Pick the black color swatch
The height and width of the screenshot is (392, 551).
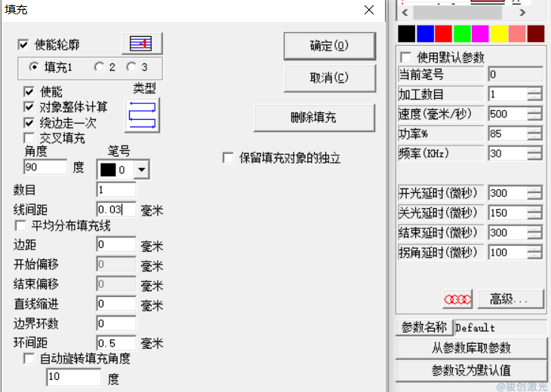click(x=407, y=34)
